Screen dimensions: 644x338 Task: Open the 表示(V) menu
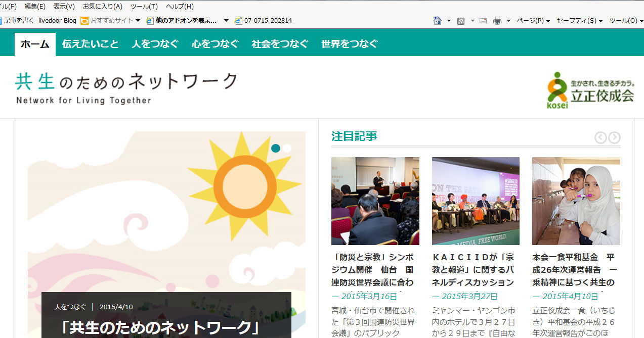tap(64, 7)
